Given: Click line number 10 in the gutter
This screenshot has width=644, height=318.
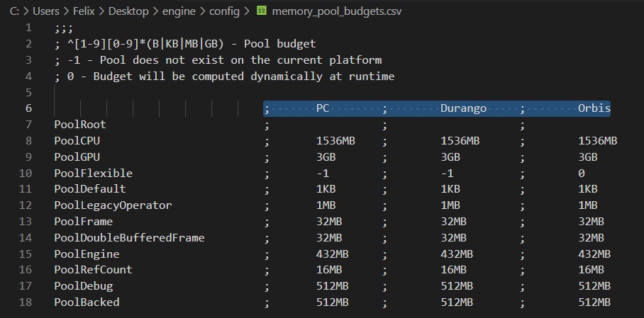Looking at the screenshot, I should (x=26, y=173).
